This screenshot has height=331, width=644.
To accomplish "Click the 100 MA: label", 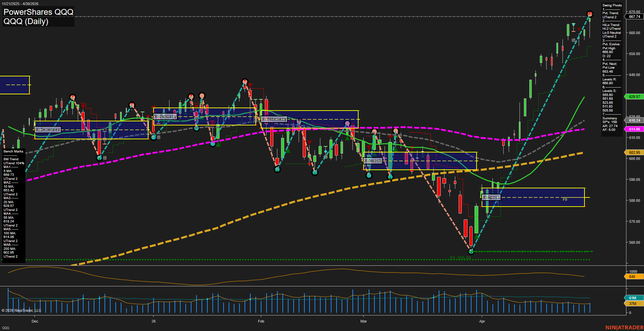I will click(x=10, y=233).
